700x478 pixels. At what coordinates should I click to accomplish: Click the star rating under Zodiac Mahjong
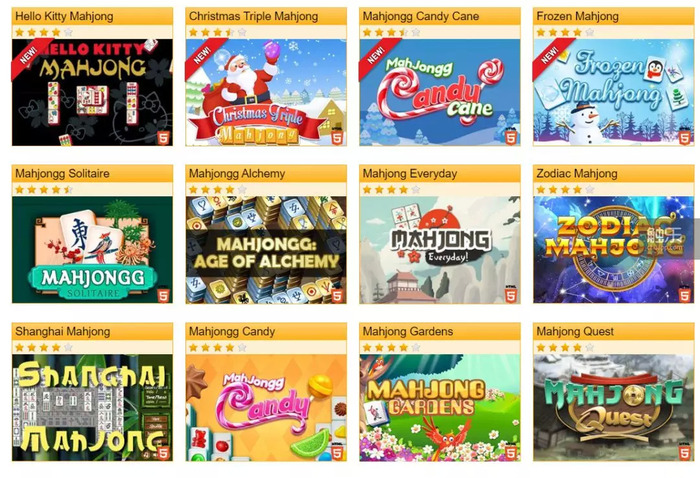[x=565, y=190]
